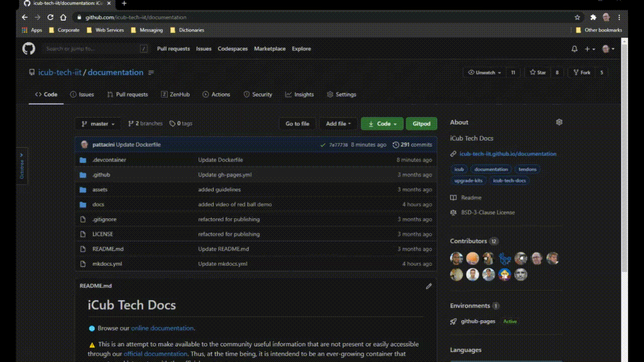Screen dimensions: 644x362
Task: Click the commit status check mark
Action: pyautogui.click(x=323, y=145)
